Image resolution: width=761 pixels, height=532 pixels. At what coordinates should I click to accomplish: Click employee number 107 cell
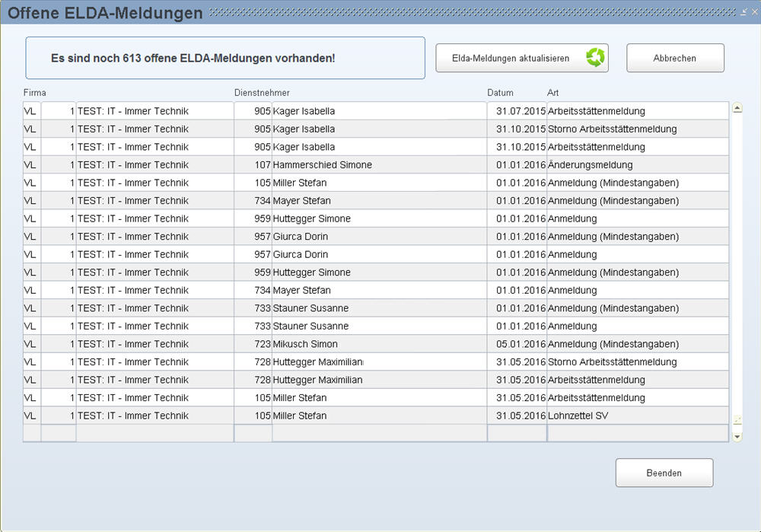(x=253, y=164)
